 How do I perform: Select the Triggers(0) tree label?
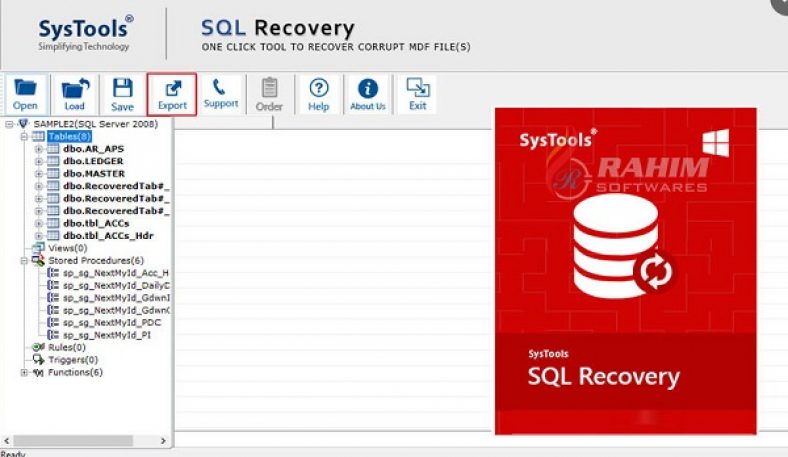coord(73,359)
